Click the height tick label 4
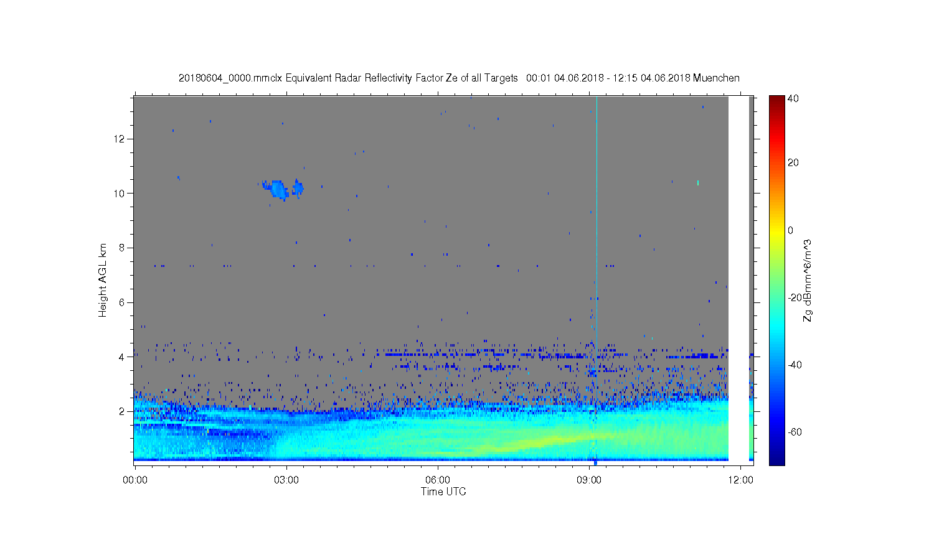This screenshot has height=560, width=934. pyautogui.click(x=121, y=357)
